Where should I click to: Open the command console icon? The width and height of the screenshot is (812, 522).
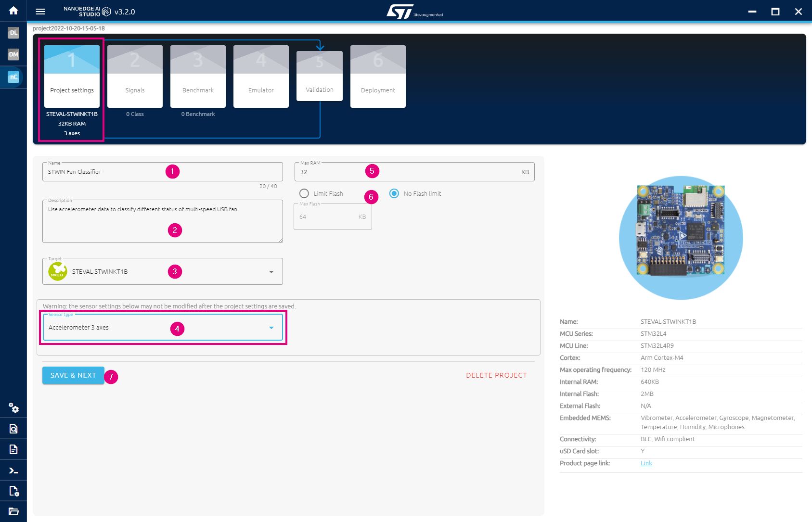(13, 471)
